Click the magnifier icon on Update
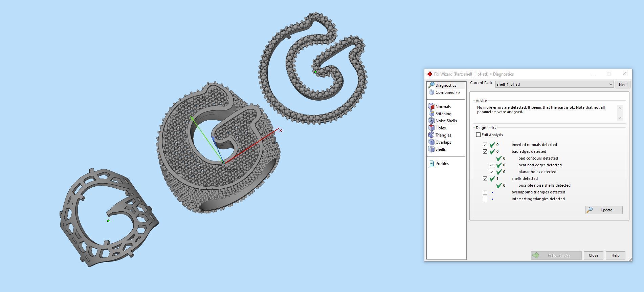644x292 pixels. (x=590, y=210)
